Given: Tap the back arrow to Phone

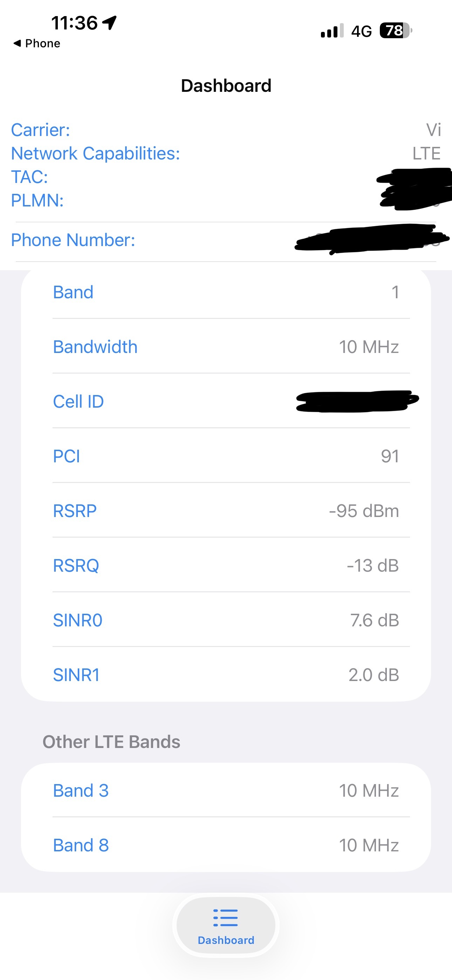Looking at the screenshot, I should coord(17,43).
